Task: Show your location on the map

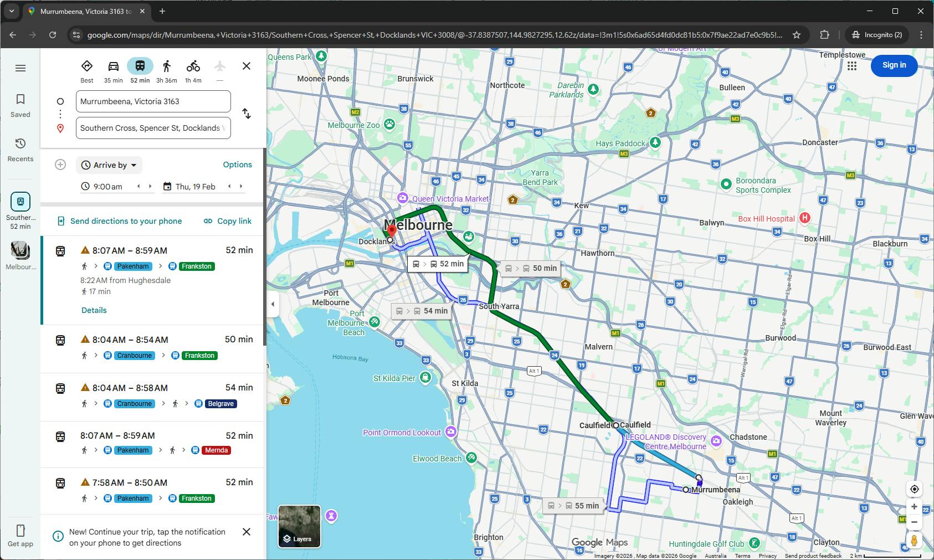Action: (x=914, y=489)
